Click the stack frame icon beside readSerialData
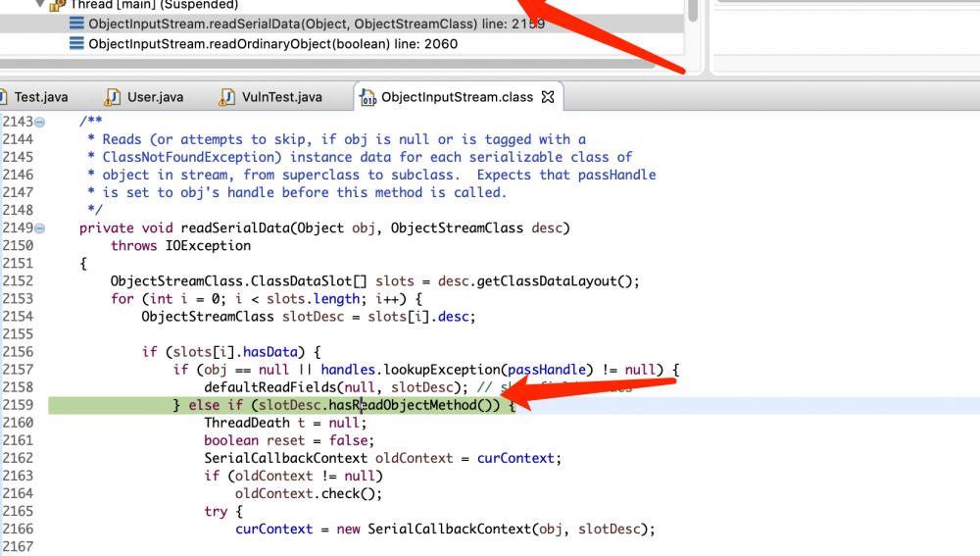This screenshot has width=980, height=556. point(76,24)
